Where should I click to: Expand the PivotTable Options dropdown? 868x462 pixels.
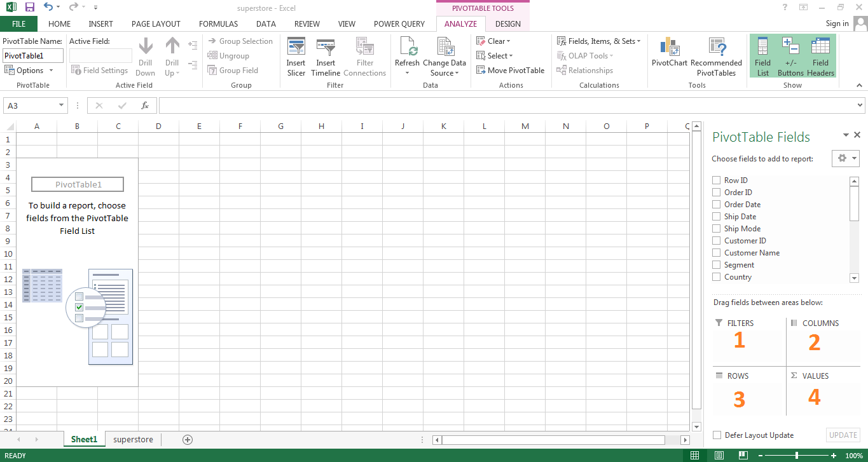click(30, 71)
